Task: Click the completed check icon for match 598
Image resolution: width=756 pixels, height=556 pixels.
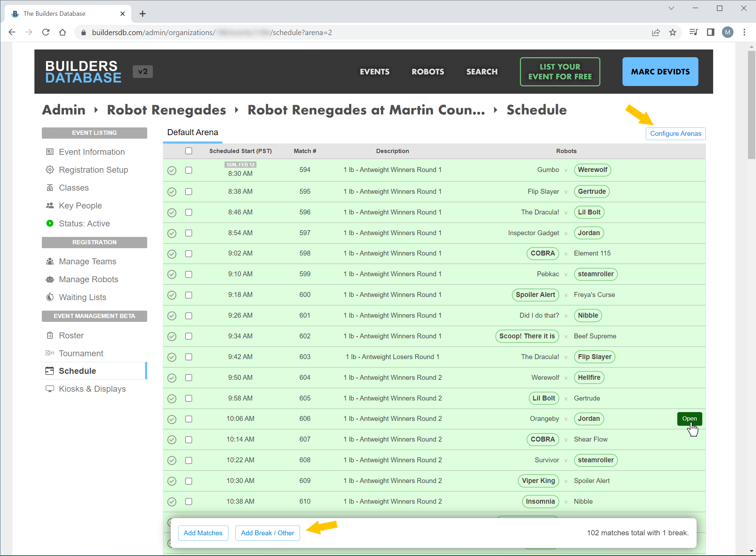Action: tap(172, 254)
